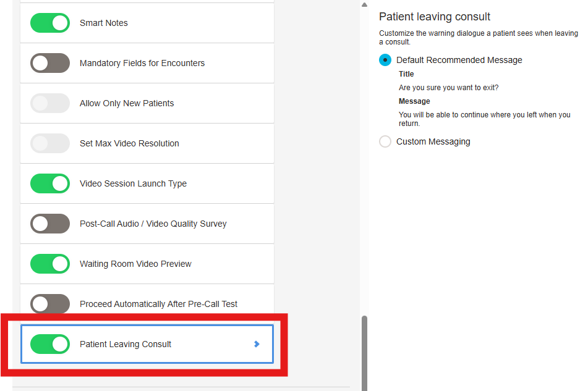This screenshot has height=391, width=588.
Task: Click the scroll-up arrow on scrollbar
Action: tap(365, 5)
